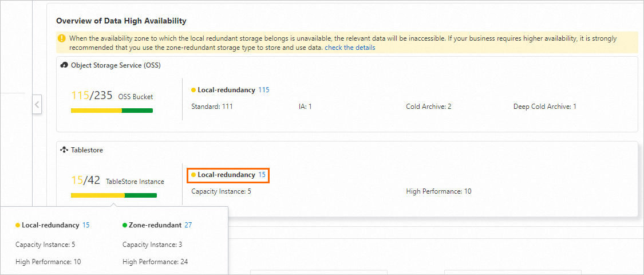Click the Standard: 111 storage class entry
This screenshot has width=644, height=275.
[x=212, y=107]
